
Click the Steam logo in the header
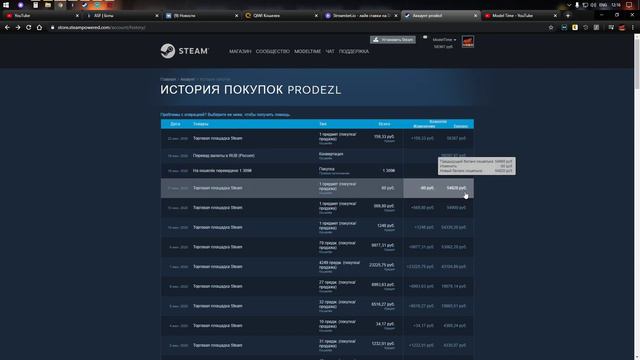pyautogui.click(x=184, y=51)
